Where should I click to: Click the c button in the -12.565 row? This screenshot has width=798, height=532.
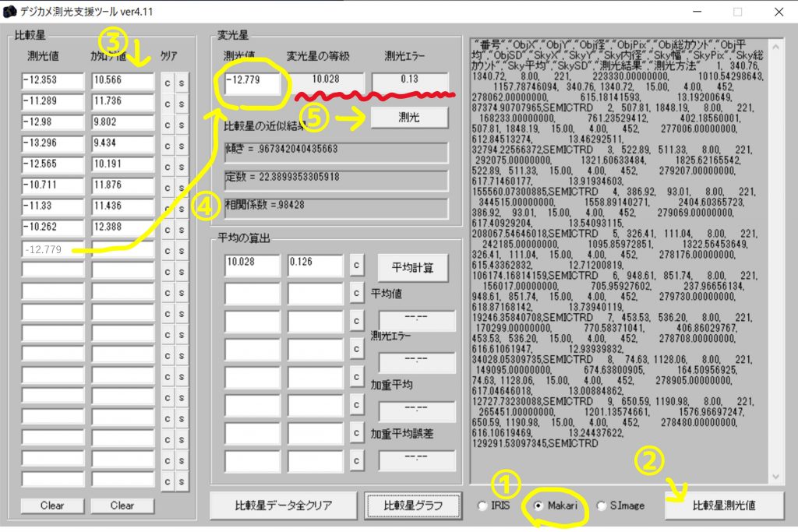(168, 167)
